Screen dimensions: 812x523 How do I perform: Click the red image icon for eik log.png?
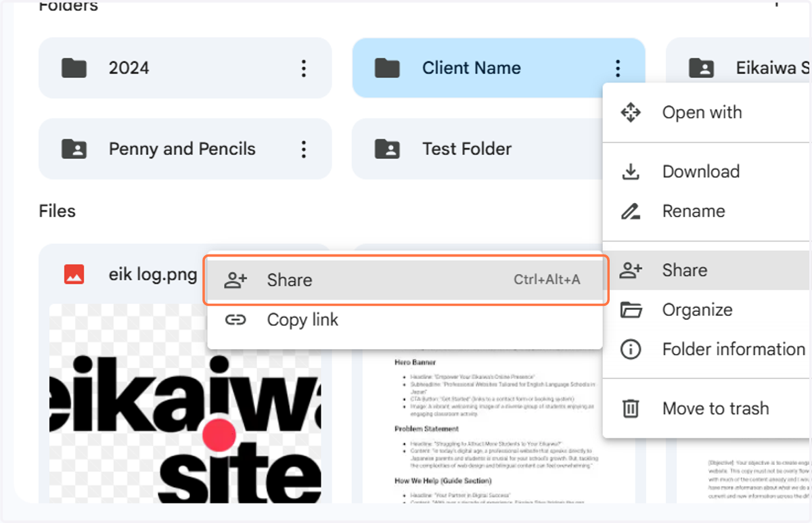pyautogui.click(x=74, y=274)
